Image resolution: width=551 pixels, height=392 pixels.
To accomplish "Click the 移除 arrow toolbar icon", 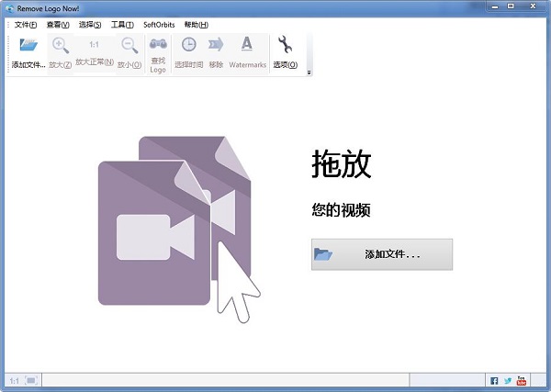I will 216,44.
